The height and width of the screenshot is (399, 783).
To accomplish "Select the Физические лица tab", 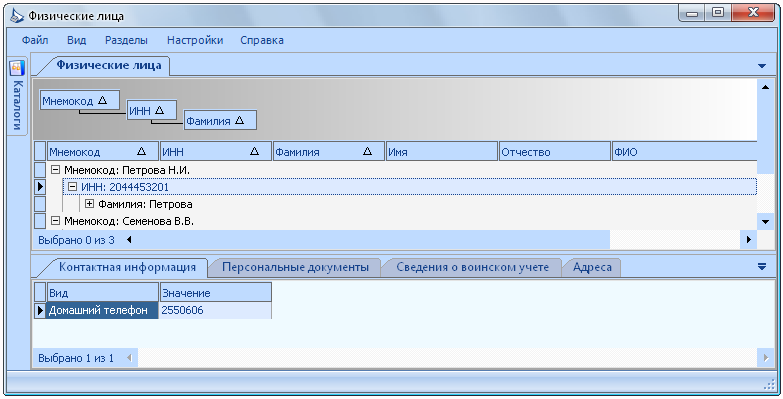I will point(108,65).
